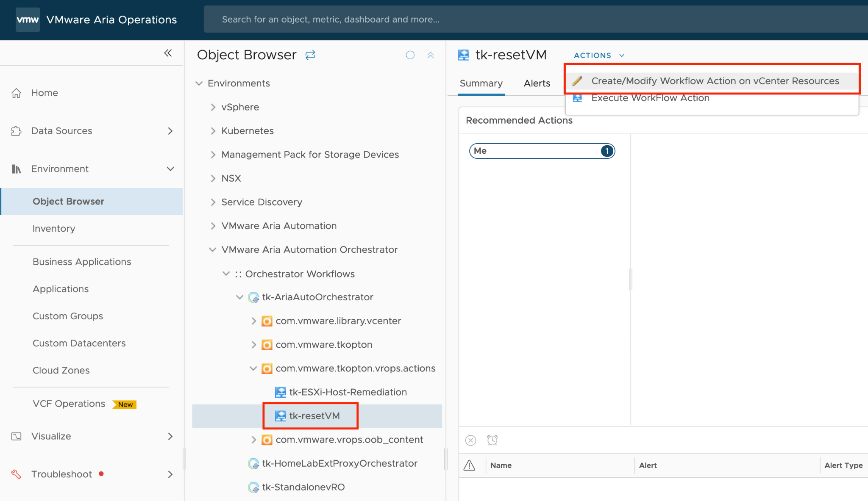This screenshot has width=868, height=501.
Task: Expand the VMware Aria Automation node
Action: point(213,226)
